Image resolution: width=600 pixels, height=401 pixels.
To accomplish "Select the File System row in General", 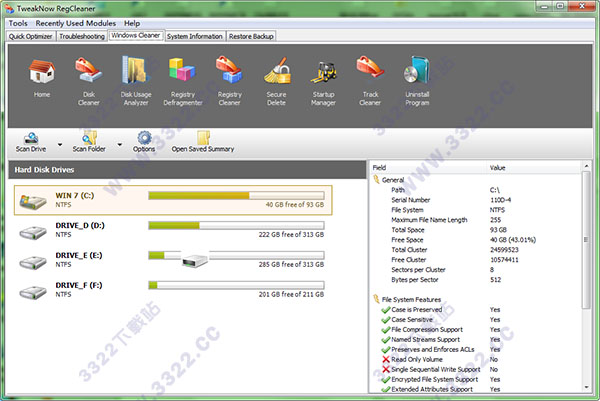I will click(x=476, y=210).
